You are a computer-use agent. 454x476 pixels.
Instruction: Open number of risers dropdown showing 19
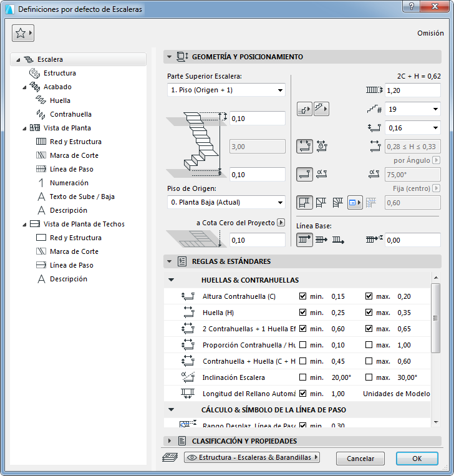[x=412, y=109]
